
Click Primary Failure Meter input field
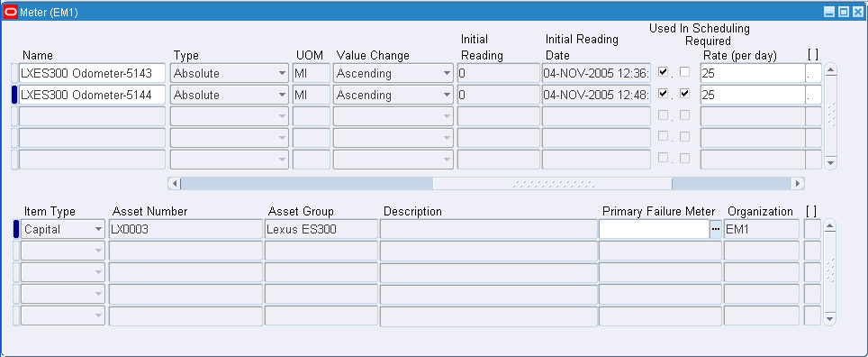pos(655,229)
